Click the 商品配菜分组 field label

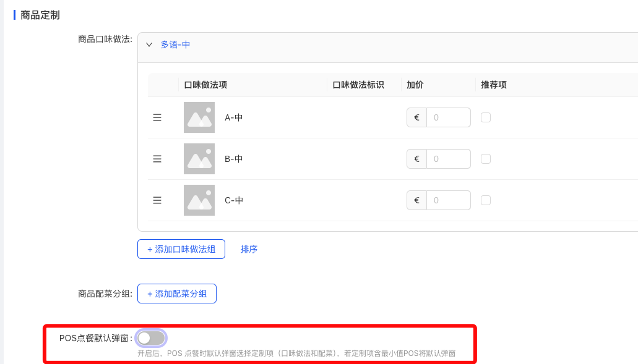(105, 294)
